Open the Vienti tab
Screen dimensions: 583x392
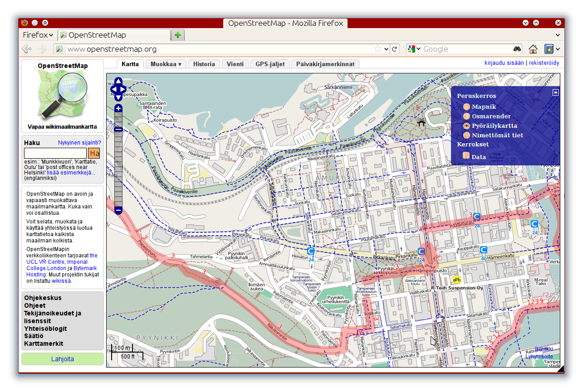tap(235, 64)
